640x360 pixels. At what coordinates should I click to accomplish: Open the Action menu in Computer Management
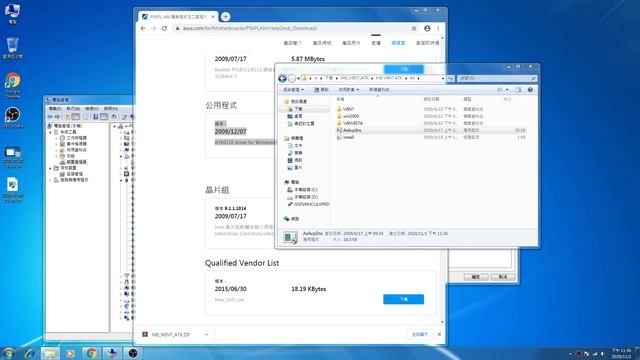[x=73, y=109]
